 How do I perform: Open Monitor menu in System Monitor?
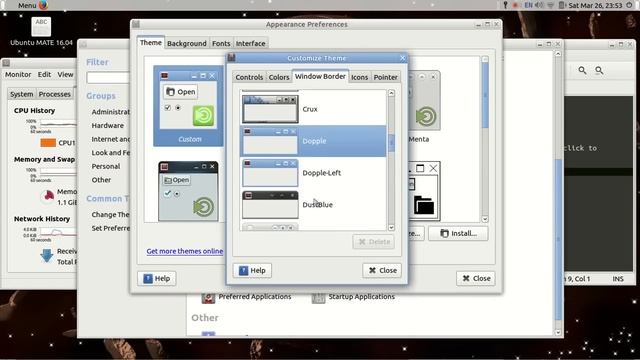(x=18, y=74)
